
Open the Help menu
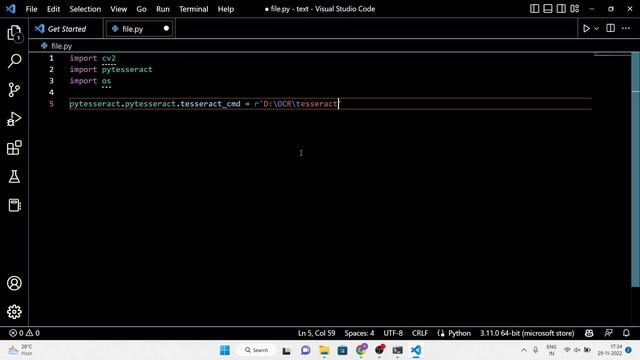point(226,9)
